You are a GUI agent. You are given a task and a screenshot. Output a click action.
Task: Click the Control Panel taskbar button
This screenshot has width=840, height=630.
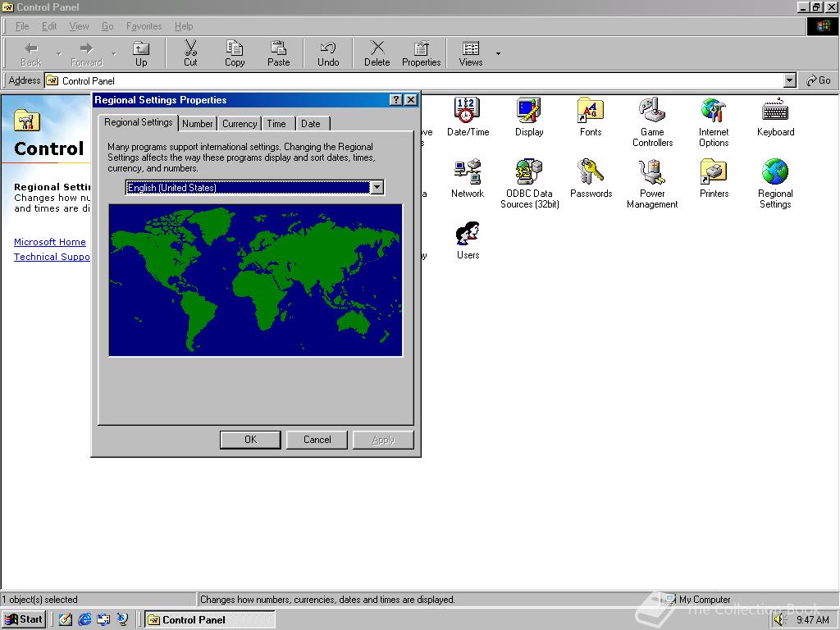click(x=210, y=620)
